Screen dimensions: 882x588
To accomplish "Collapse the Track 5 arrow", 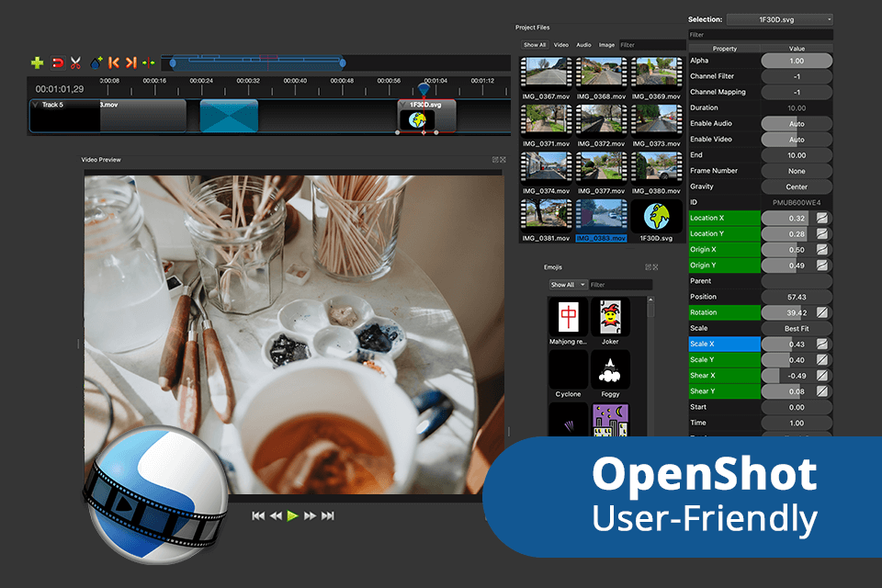I will click(x=36, y=105).
